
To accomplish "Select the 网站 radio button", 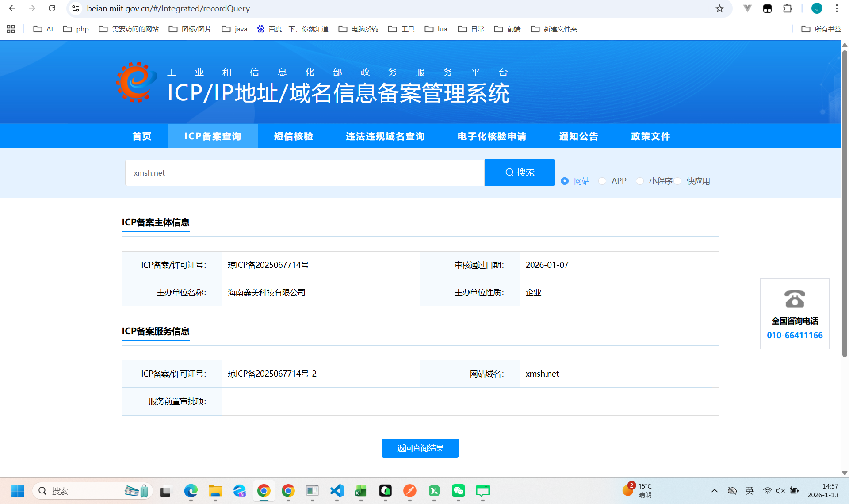I will [x=565, y=181].
